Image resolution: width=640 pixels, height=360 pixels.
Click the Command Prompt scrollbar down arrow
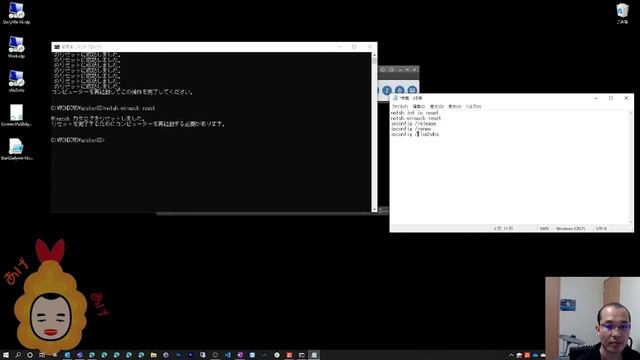pyautogui.click(x=374, y=209)
